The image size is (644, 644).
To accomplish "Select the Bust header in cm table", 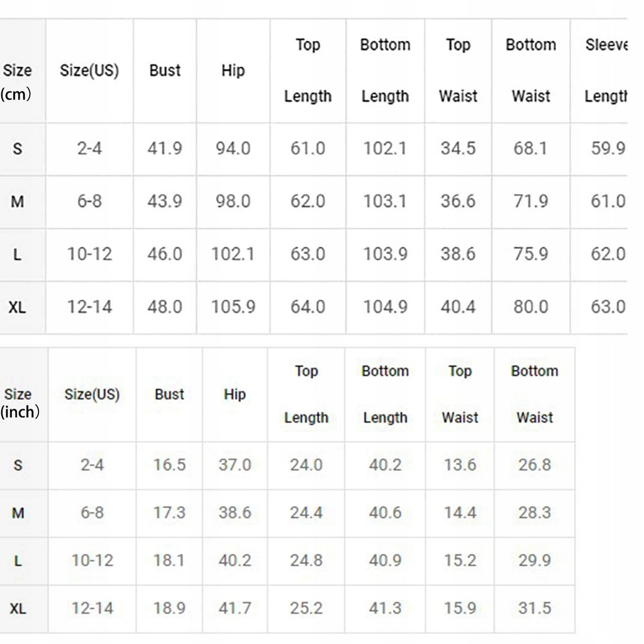I will click(165, 70).
